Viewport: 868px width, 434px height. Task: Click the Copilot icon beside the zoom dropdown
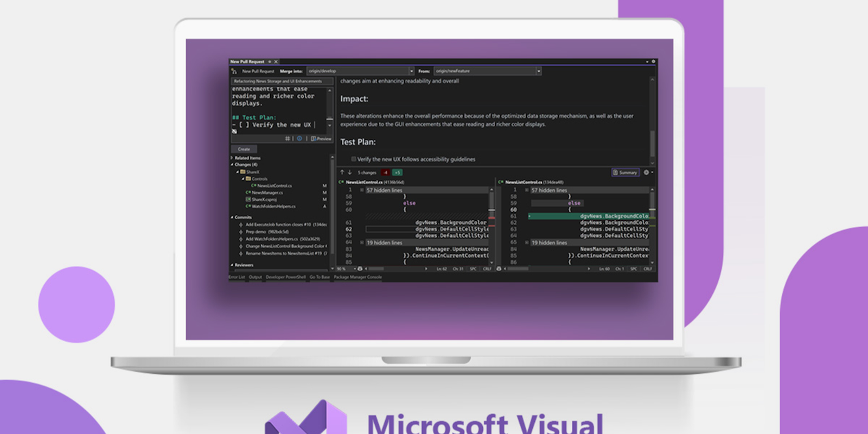[x=360, y=269]
